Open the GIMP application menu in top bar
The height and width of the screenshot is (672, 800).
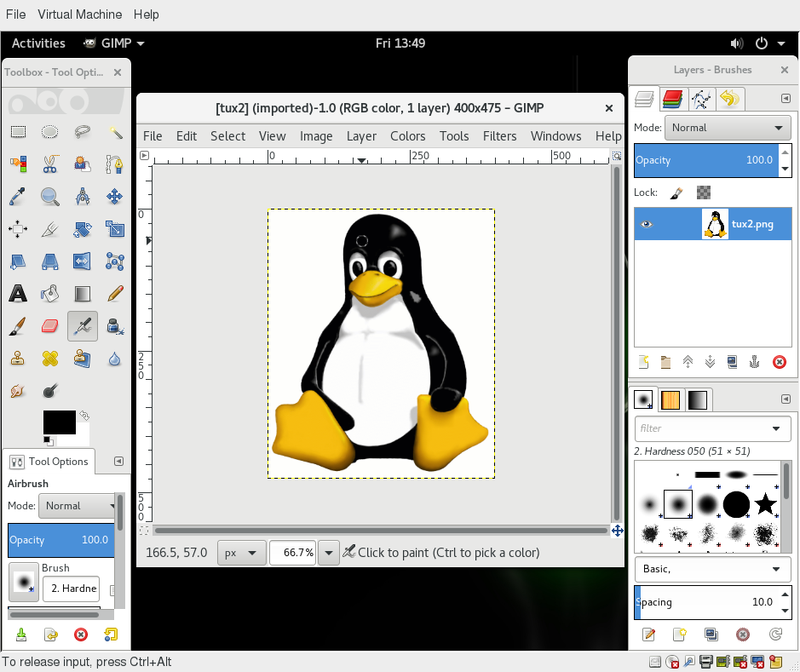(114, 43)
